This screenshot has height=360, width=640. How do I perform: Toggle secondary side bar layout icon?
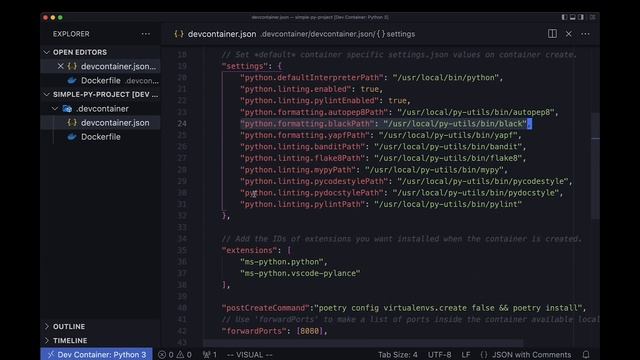[581, 17]
